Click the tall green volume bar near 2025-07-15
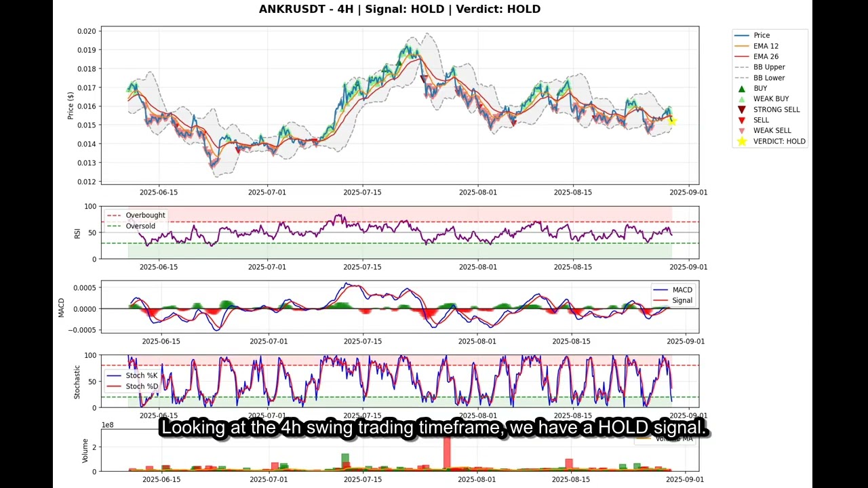868x488 pixels. [x=345, y=462]
